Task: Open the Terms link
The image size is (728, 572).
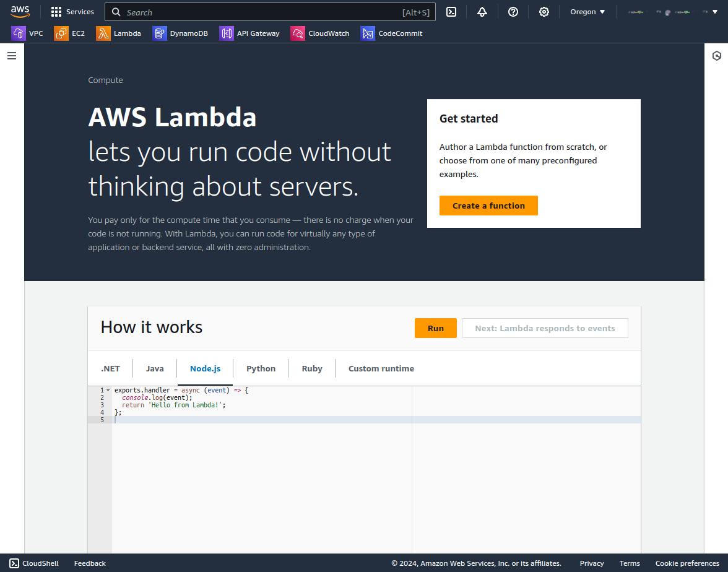Action: pos(630,563)
